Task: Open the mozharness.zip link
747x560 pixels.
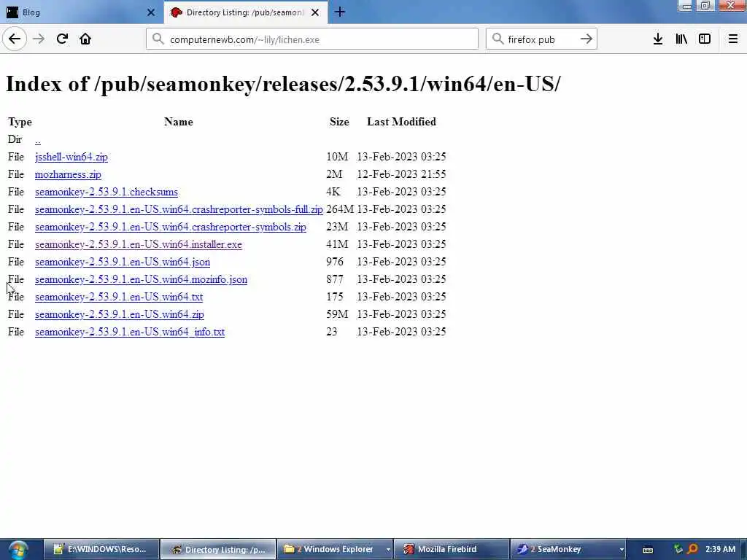Action: pyautogui.click(x=68, y=174)
